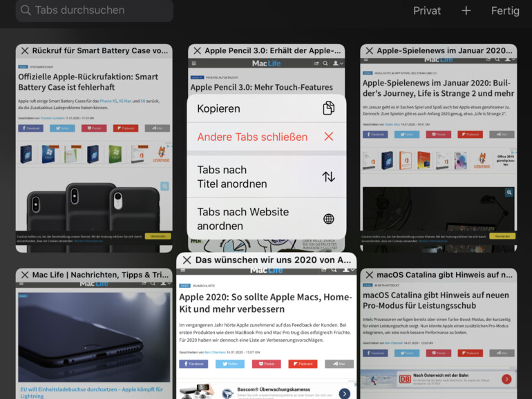532x399 pixels.
Task: Click the yellow Verstanden button in Spielenews tab
Action: (502, 236)
